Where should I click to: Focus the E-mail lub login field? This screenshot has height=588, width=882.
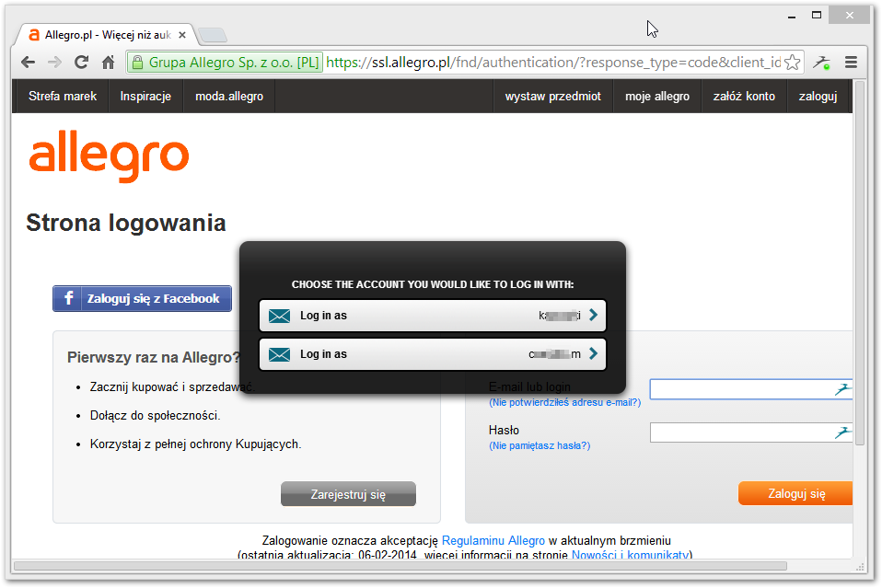[751, 389]
